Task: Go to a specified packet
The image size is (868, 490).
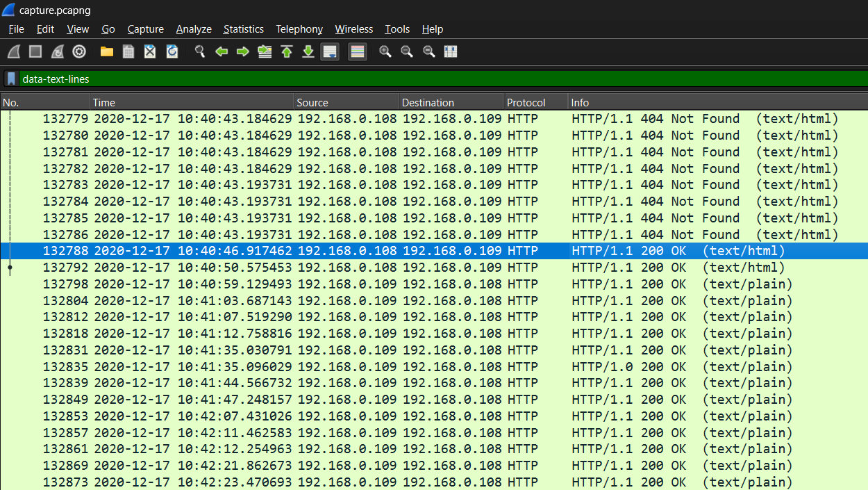Action: pos(265,51)
